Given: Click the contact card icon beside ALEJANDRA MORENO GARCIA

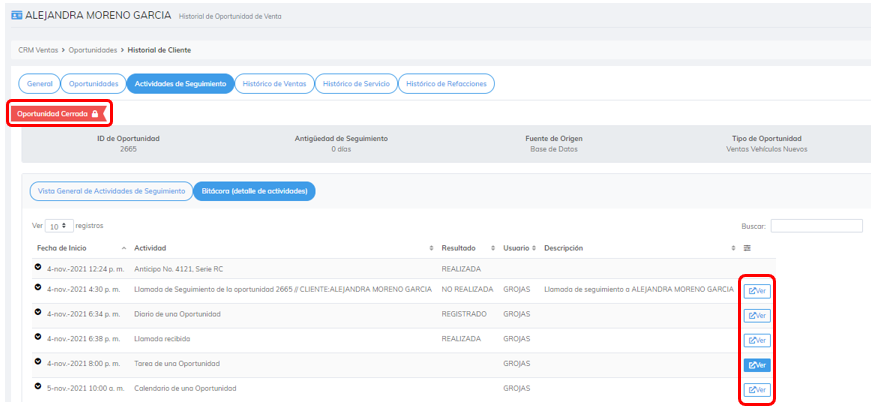Looking at the screenshot, I should 15,16.
